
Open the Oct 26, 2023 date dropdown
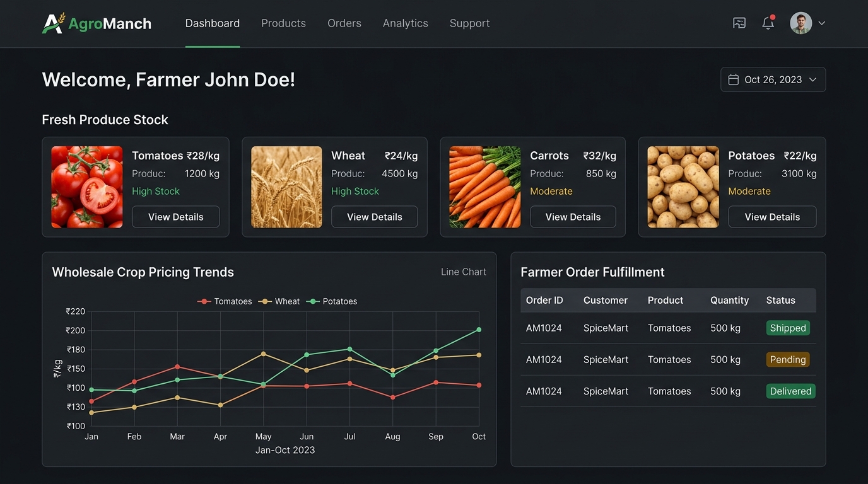coord(773,79)
